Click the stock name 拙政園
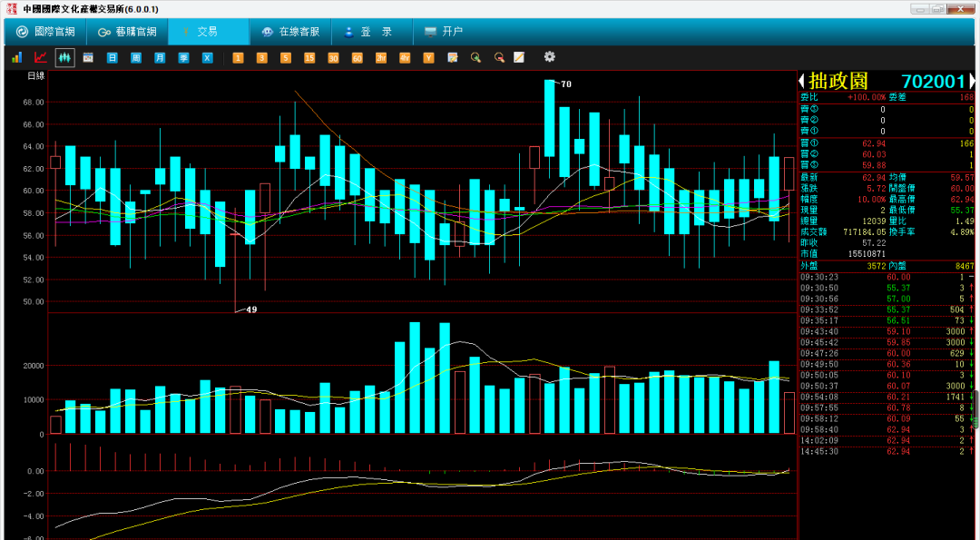Screen dimensions: 980x540 click(838, 82)
